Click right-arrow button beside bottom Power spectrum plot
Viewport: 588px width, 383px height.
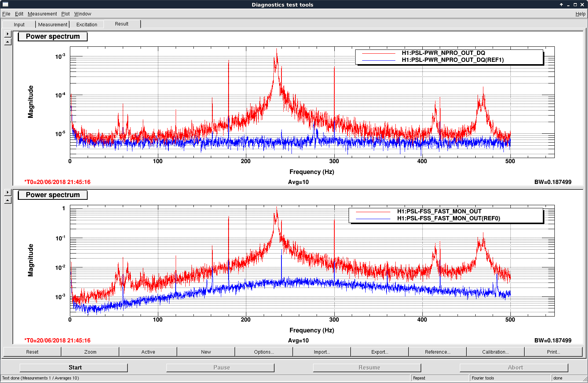pyautogui.click(x=8, y=192)
